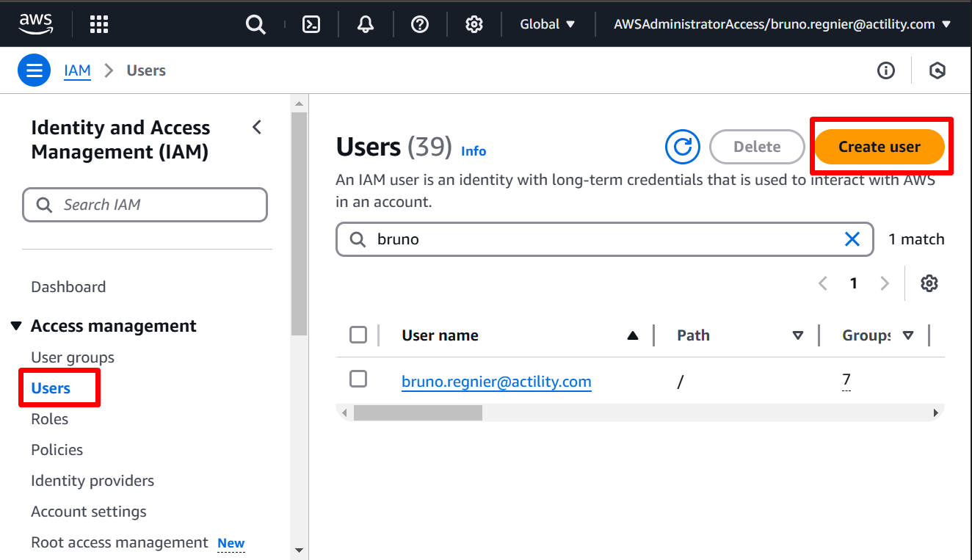
Task: Click sidebar scrollbar down arrow
Action: pos(299,550)
